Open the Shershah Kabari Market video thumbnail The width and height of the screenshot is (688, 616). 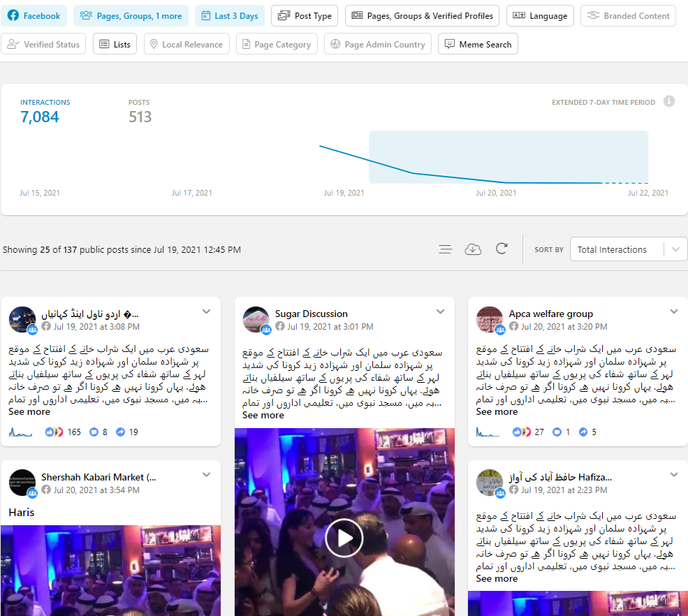click(110, 569)
